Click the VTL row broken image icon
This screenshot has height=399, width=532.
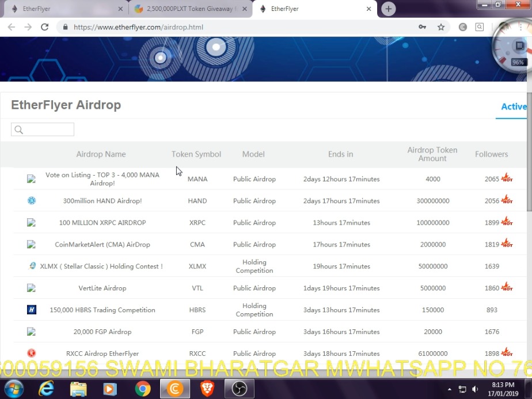31,288
